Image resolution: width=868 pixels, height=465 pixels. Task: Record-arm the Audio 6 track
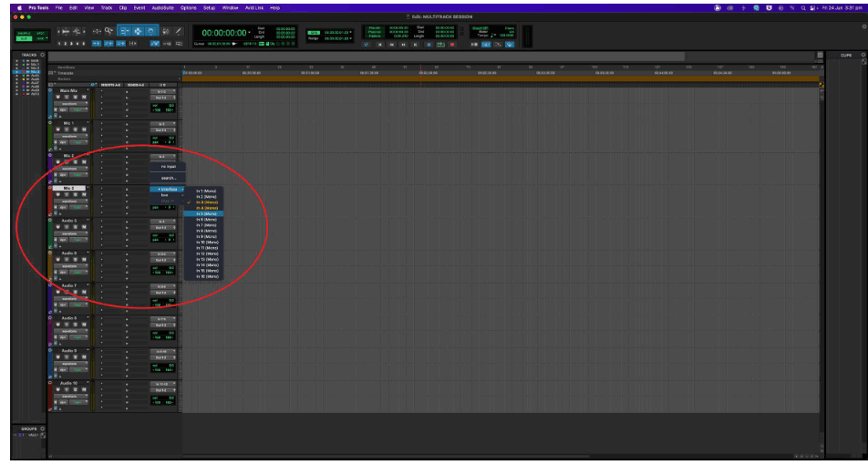(x=58, y=259)
